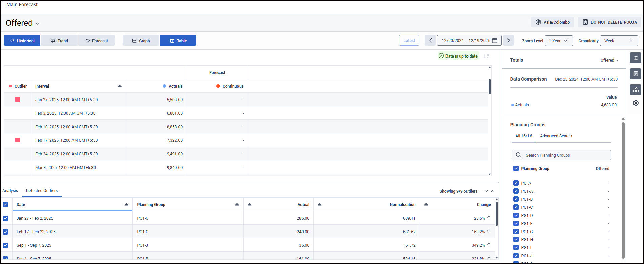This screenshot has width=644, height=264.
Task: Open the calendar date picker icon
Action: point(495,41)
